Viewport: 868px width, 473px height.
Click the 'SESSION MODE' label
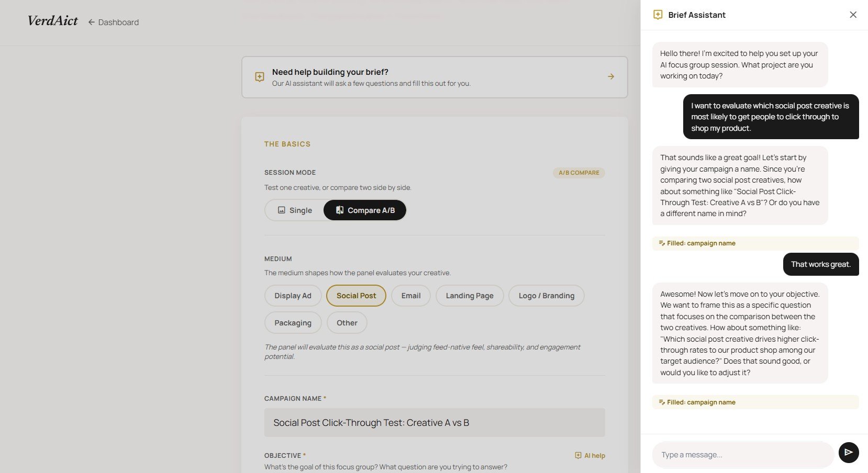tap(290, 173)
